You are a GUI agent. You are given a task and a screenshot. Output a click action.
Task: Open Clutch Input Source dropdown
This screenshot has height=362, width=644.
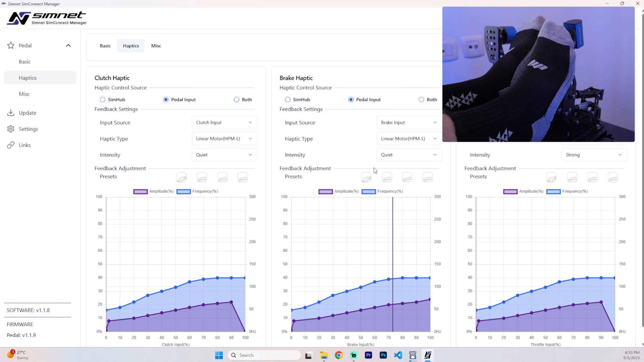[x=224, y=123]
